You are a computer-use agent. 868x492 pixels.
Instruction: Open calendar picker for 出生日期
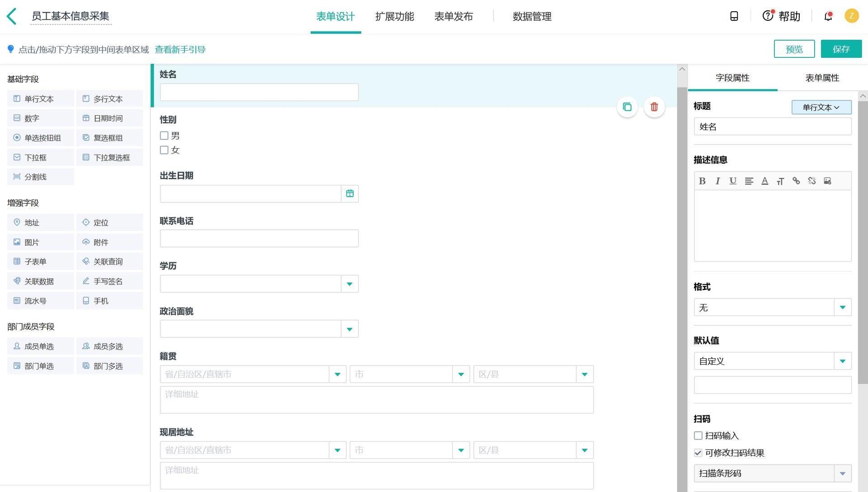tap(350, 193)
